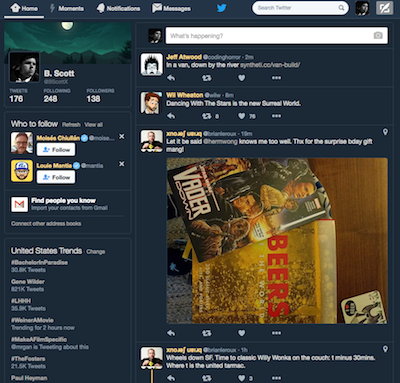Open the Vader Down comic photo
Viewport: 400px width, 383px height.
click(277, 241)
